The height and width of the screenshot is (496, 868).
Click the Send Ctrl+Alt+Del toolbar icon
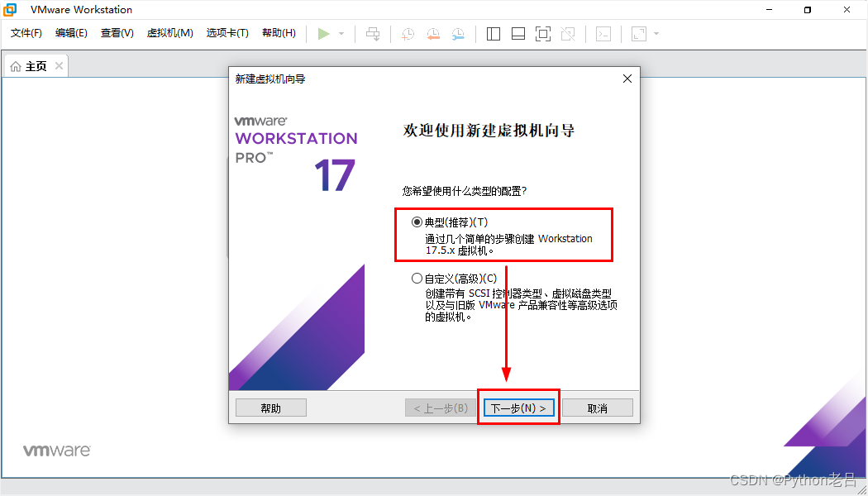[x=373, y=34]
